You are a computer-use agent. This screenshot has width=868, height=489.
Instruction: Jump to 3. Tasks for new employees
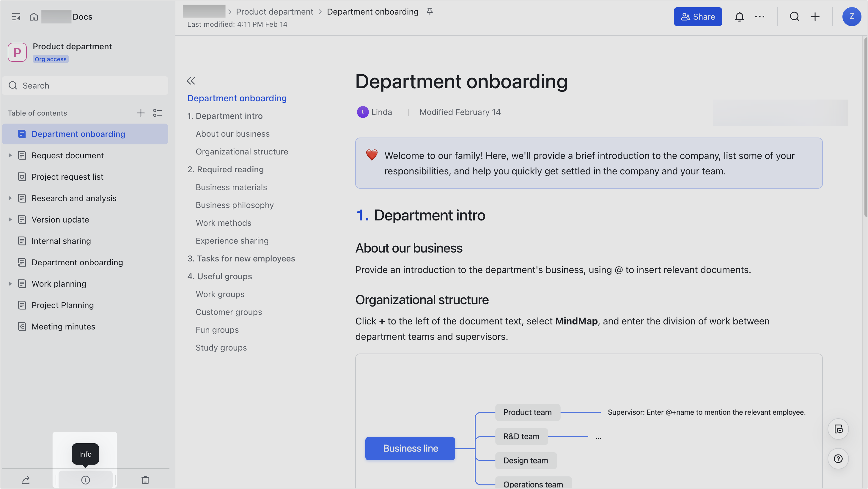[241, 259]
